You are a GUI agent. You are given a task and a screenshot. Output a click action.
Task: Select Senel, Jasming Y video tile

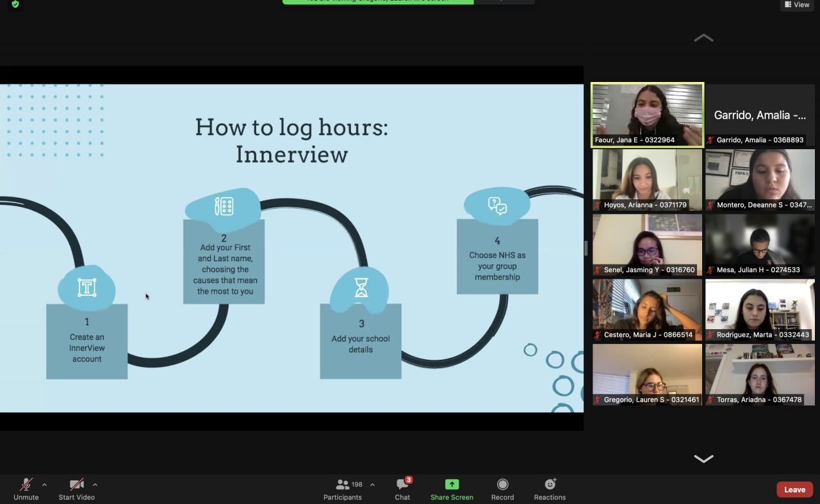pos(647,245)
